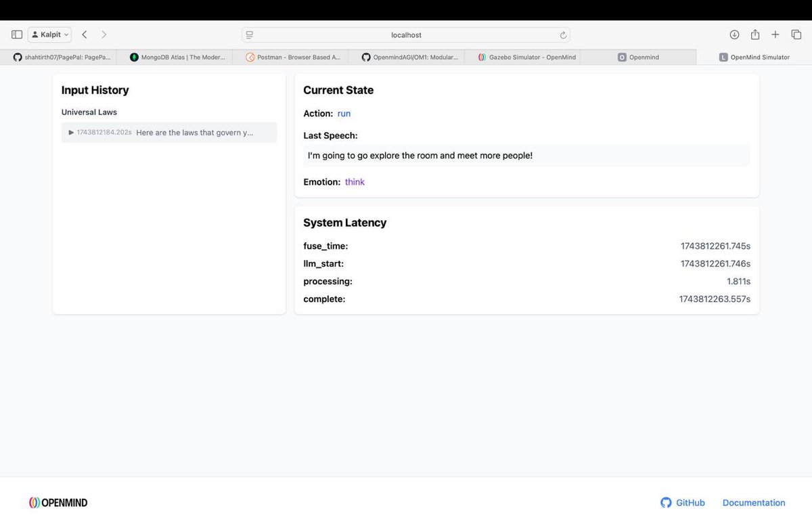
Task: Reload the page with the refresh icon
Action: coord(563,35)
